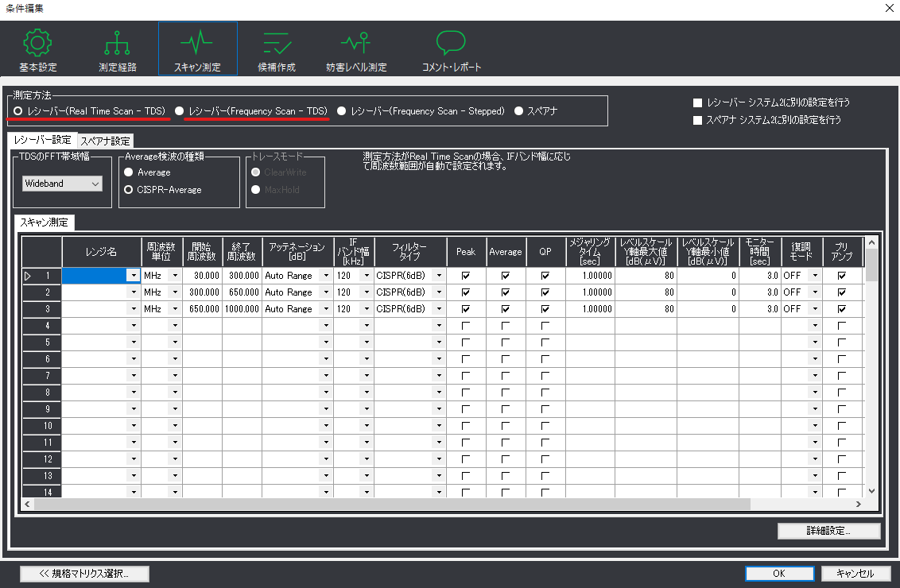Select the スキャン測定 table tab

(45, 222)
